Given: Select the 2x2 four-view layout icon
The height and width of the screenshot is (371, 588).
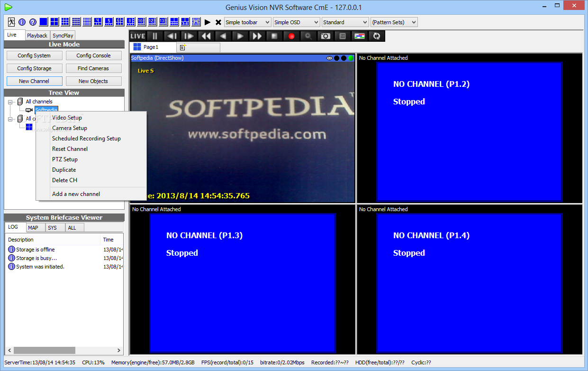Looking at the screenshot, I should [x=54, y=22].
